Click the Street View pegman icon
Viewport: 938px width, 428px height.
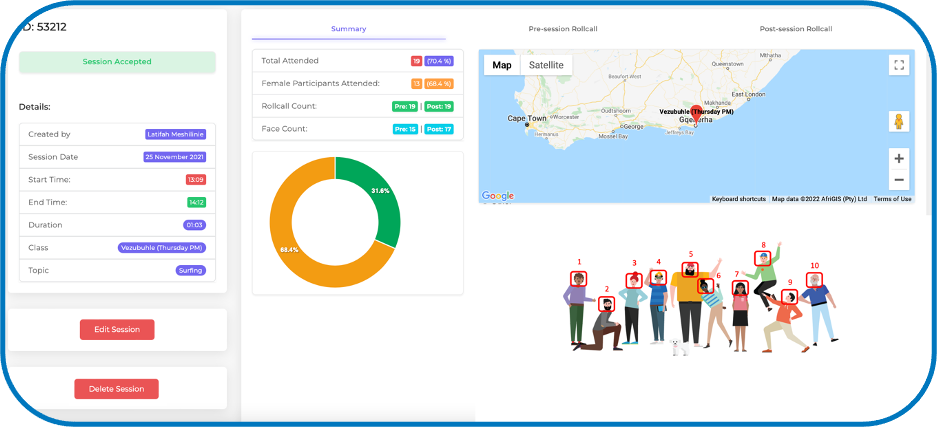point(898,122)
